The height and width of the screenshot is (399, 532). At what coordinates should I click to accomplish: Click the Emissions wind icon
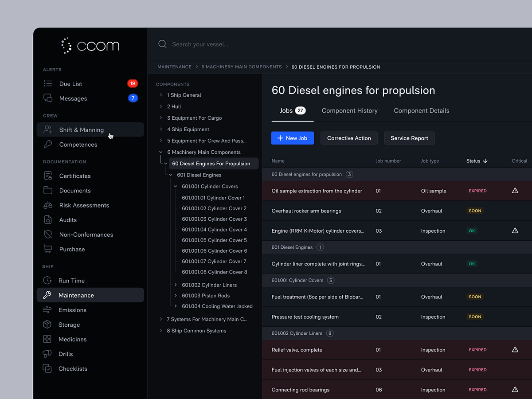[x=47, y=310]
